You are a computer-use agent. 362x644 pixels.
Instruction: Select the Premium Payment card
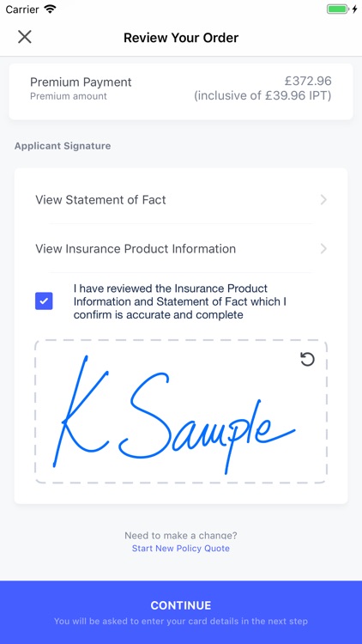tap(181, 92)
